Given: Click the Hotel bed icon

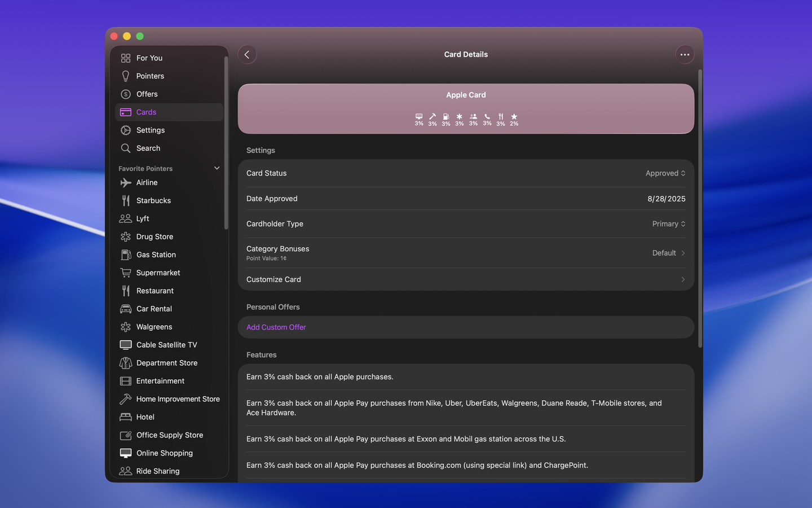Looking at the screenshot, I should [x=126, y=417].
